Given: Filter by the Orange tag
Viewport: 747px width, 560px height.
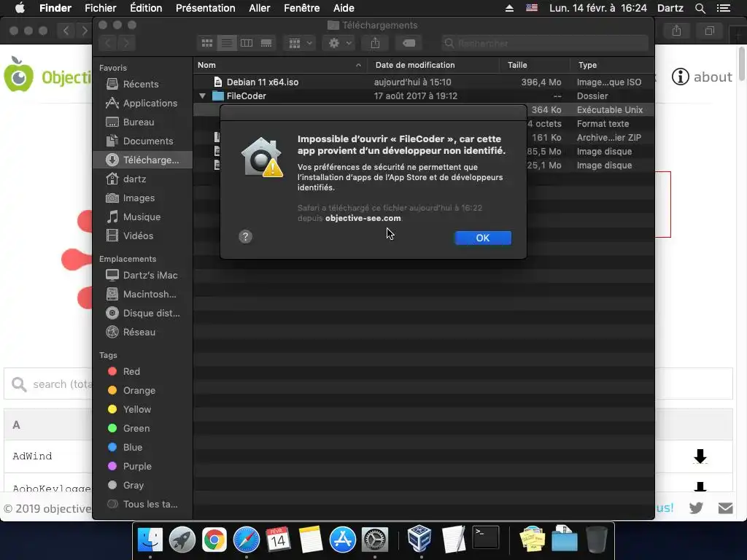Looking at the screenshot, I should point(142,391).
